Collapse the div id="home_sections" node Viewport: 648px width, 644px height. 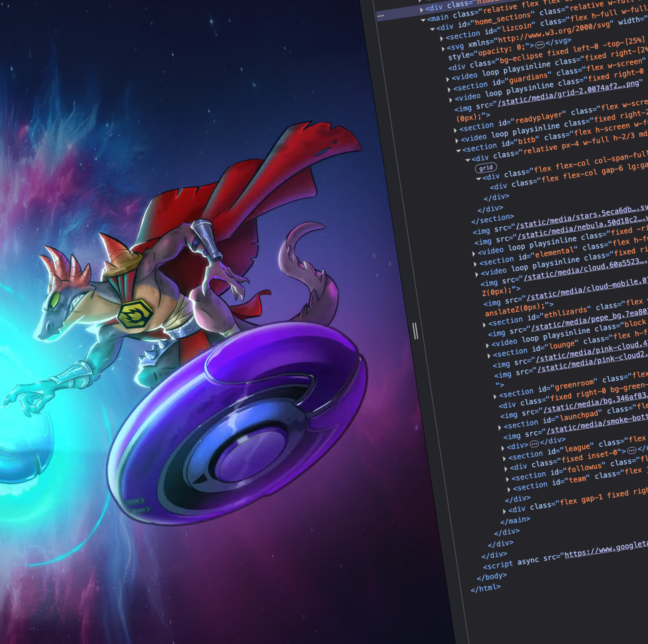coord(432,29)
